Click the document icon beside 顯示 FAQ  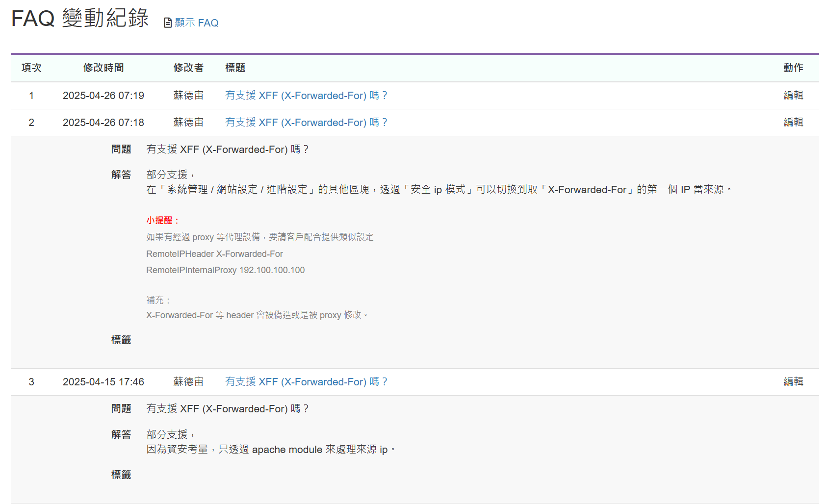point(167,23)
